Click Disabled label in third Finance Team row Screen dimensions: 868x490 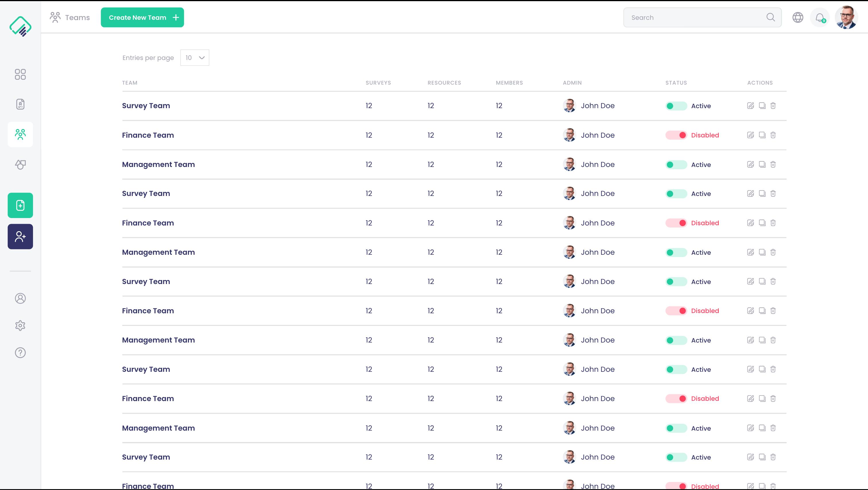705,311
